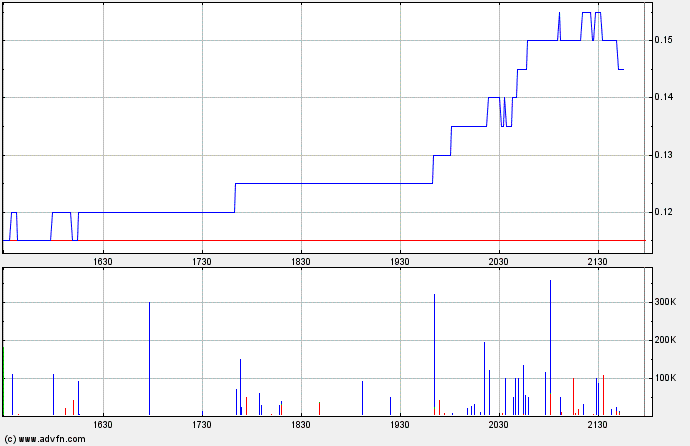Click the 0.15 price axis label
Image resolution: width=690 pixels, height=446 pixels.
click(x=663, y=40)
